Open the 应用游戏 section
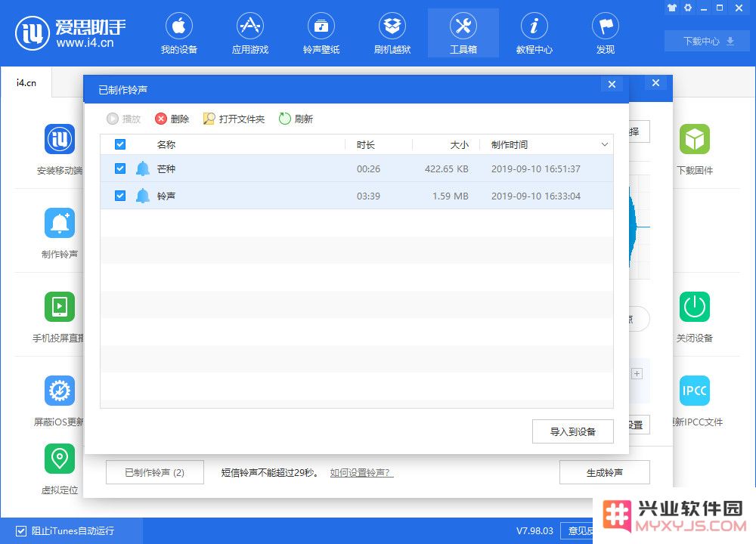Screen dimensions: 756x544 249,33
